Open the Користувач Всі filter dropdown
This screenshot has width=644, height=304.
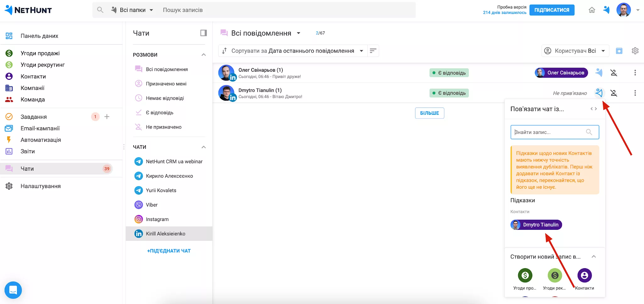[x=575, y=51]
